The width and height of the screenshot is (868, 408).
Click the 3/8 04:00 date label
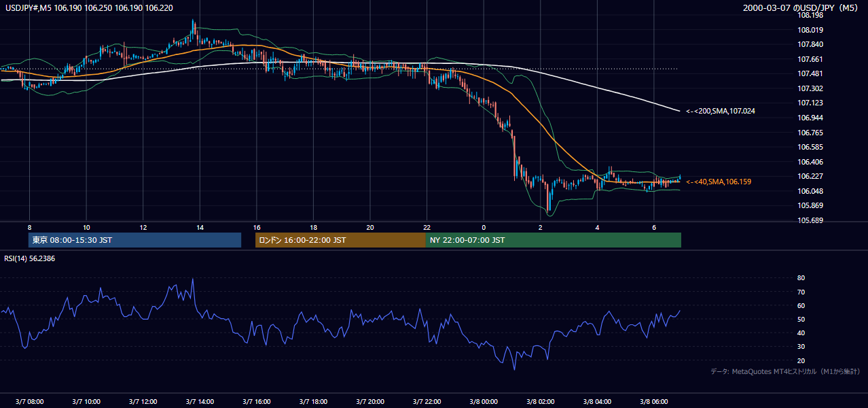click(x=597, y=402)
